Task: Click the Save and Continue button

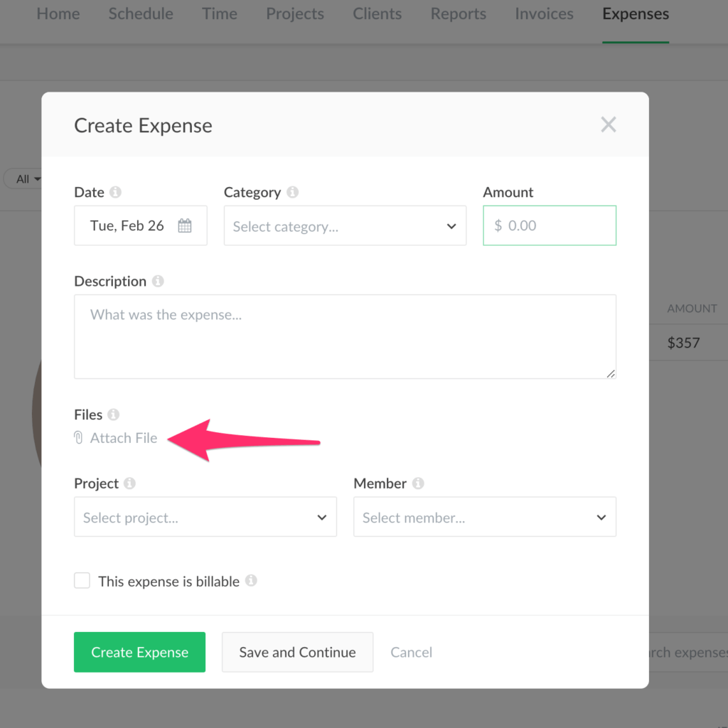Action: point(297,652)
